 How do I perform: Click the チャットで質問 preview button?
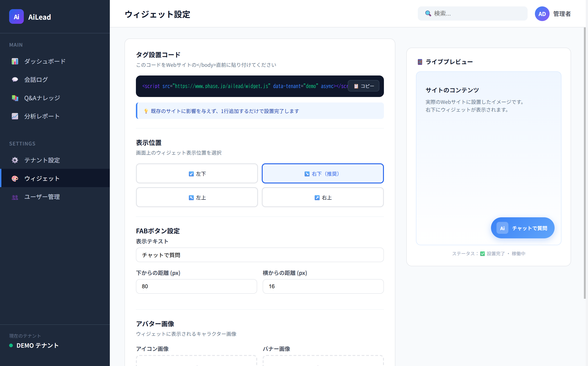(522, 228)
